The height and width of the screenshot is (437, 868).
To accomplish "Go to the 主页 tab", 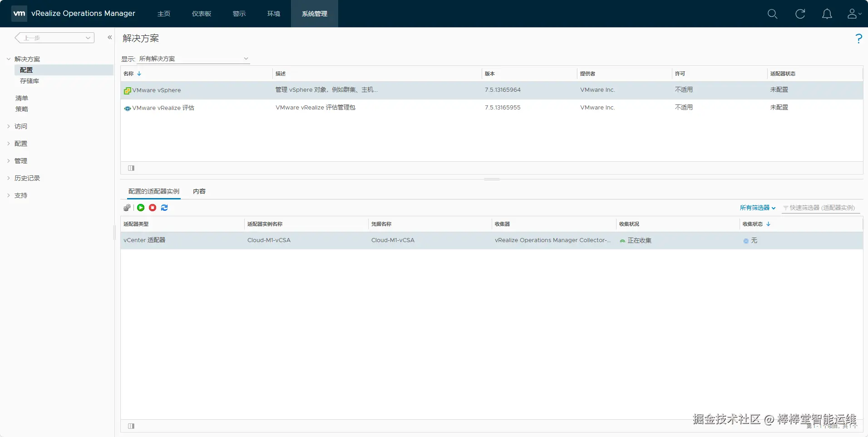I will click(164, 14).
